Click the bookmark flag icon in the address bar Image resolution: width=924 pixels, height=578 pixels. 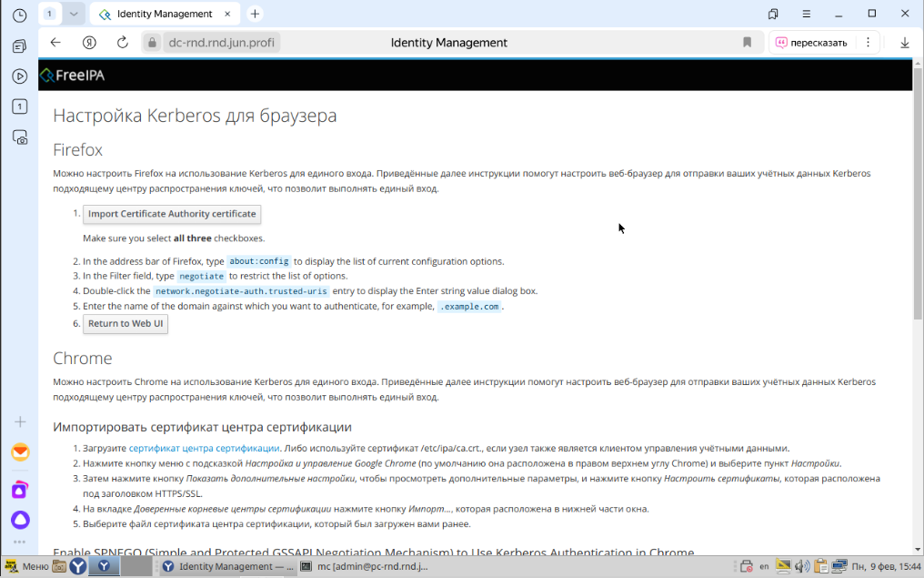pyautogui.click(x=747, y=42)
